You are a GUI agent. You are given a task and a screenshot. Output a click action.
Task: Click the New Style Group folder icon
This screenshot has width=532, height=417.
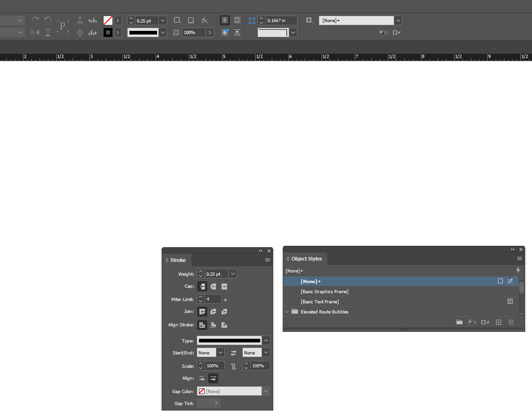point(459,322)
